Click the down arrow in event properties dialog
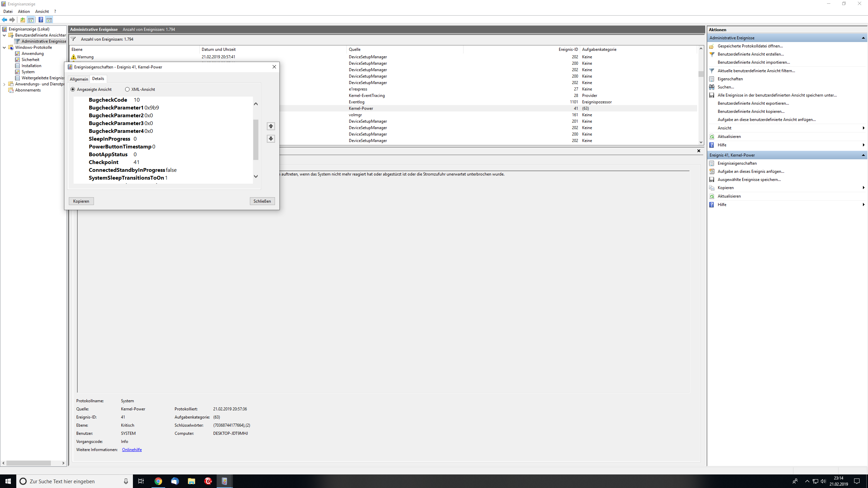This screenshot has height=488, width=868. coord(271,139)
